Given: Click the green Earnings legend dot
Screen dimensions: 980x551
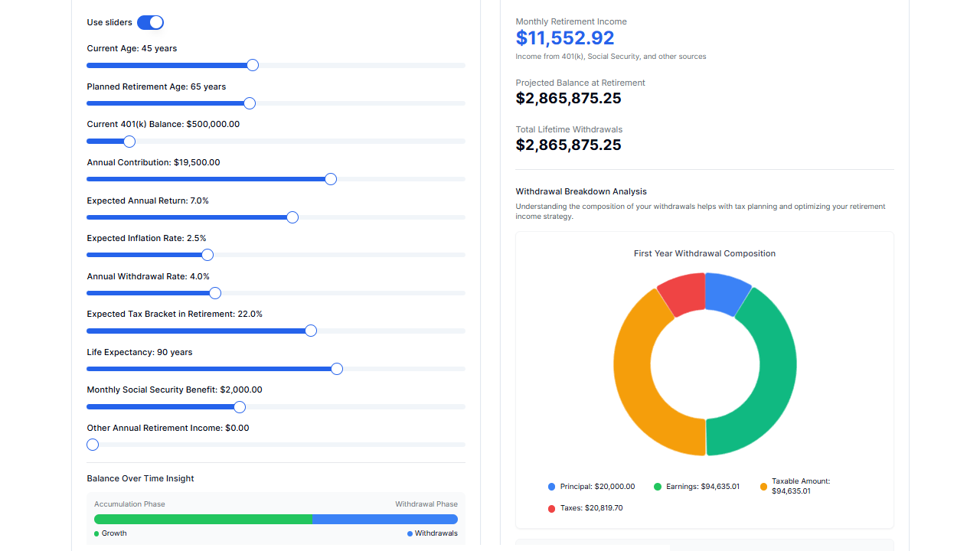Looking at the screenshot, I should [658, 486].
